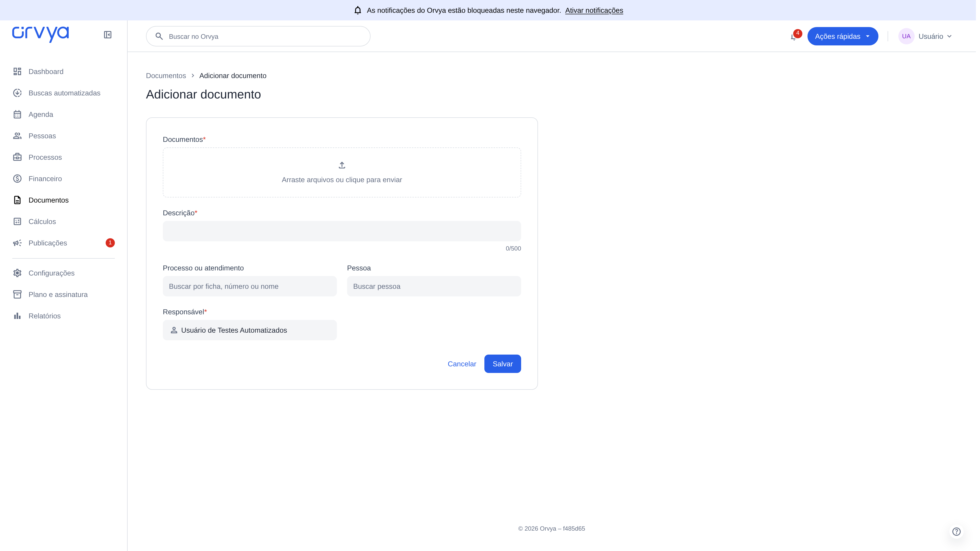Open the Responsável selector field
Screen dimensions: 980x551
point(250,330)
